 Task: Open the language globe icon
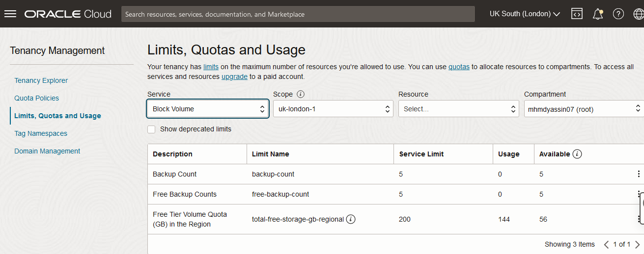click(639, 14)
